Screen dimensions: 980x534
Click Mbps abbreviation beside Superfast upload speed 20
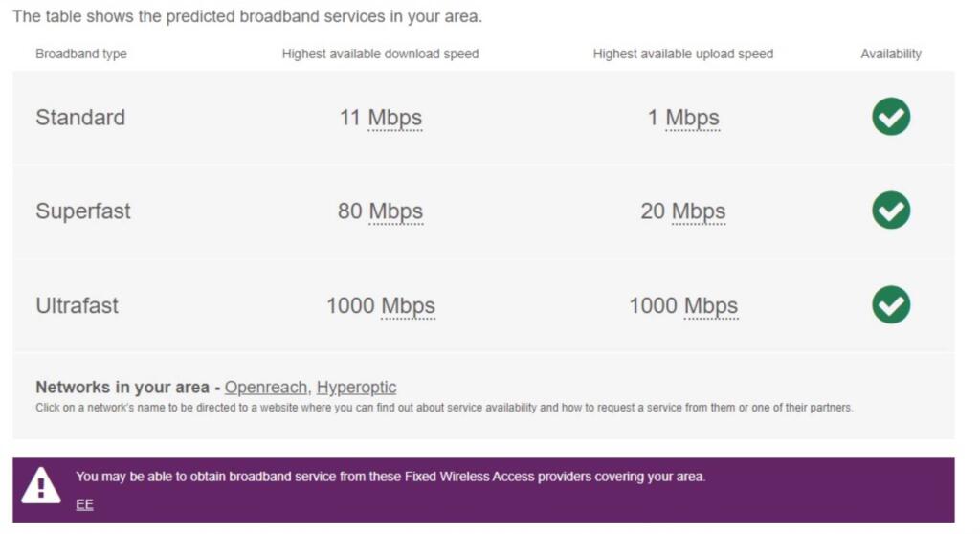pyautogui.click(x=698, y=211)
